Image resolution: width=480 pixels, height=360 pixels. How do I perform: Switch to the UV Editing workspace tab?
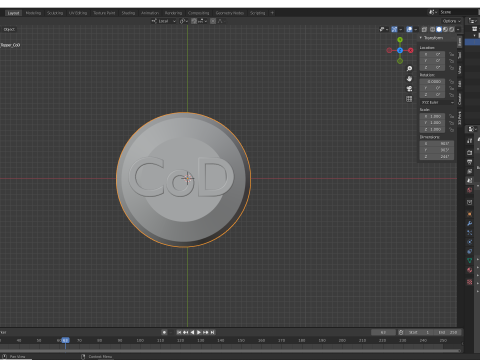click(x=78, y=13)
